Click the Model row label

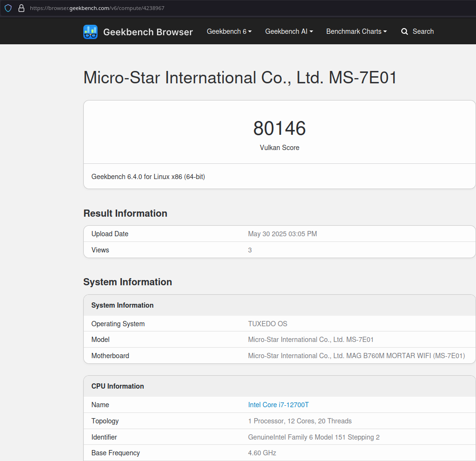tap(100, 340)
